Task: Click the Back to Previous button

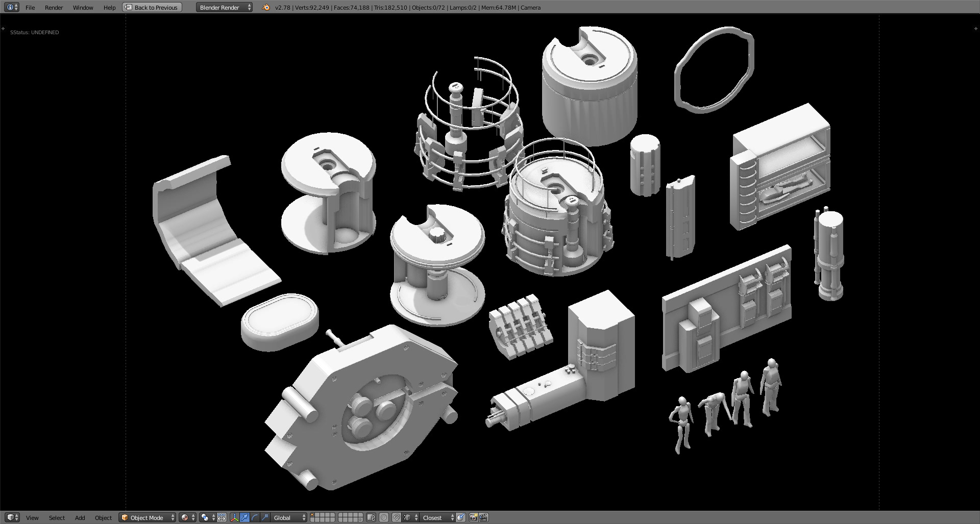Action: pyautogui.click(x=152, y=8)
